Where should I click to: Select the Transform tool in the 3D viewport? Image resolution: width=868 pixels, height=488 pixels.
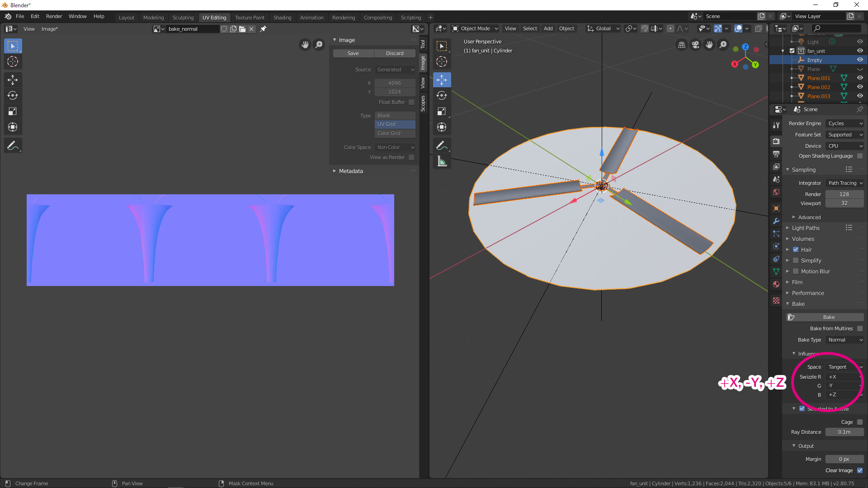tap(442, 127)
